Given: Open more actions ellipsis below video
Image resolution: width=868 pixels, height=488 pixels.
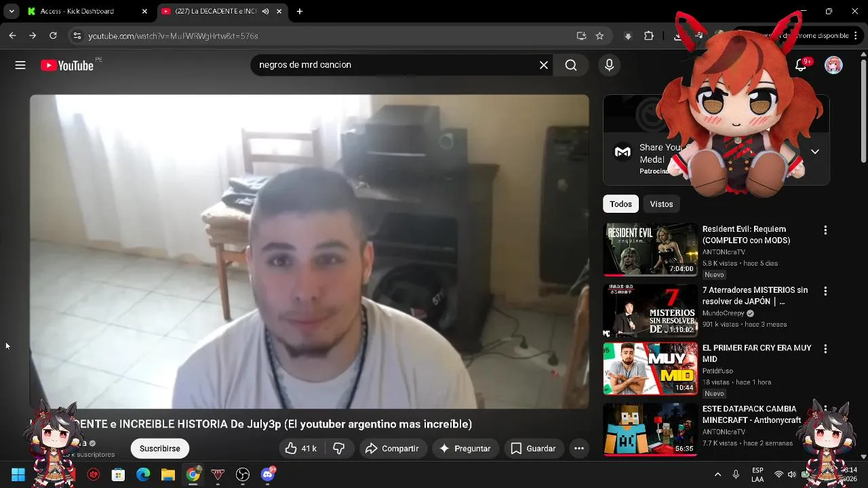Looking at the screenshot, I should point(579,449).
